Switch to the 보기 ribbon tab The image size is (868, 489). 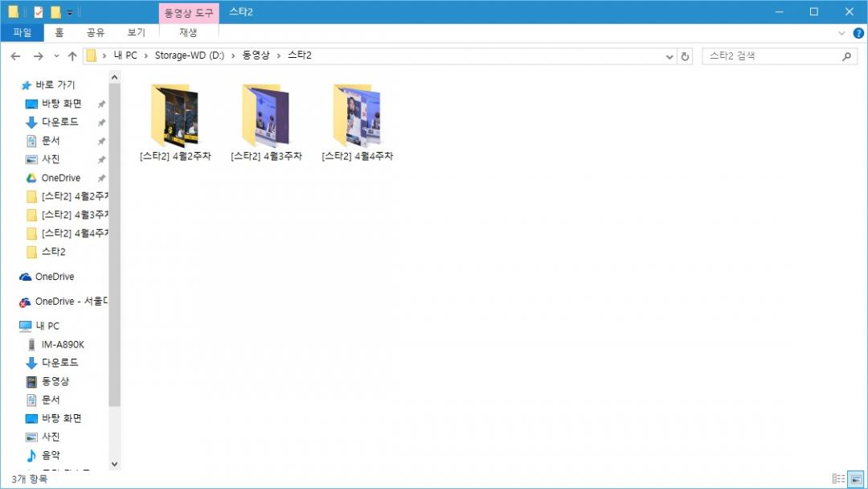[136, 33]
